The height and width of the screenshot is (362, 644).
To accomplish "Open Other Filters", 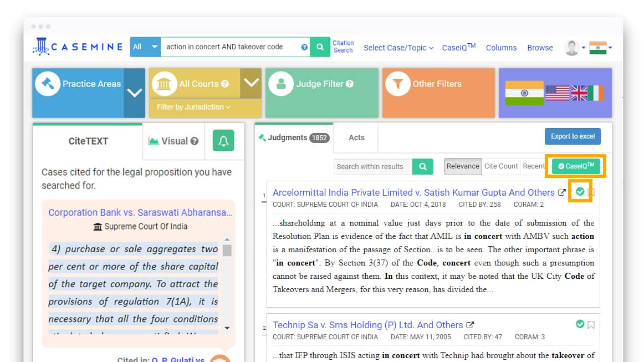I will (x=437, y=84).
